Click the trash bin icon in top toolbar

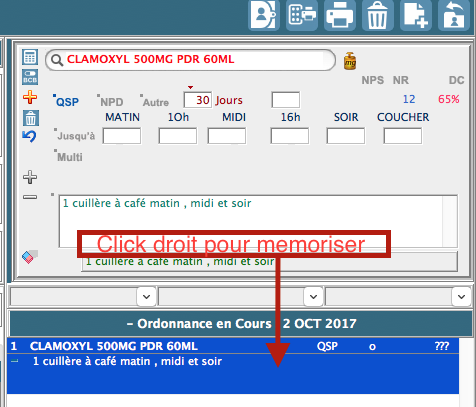(377, 15)
